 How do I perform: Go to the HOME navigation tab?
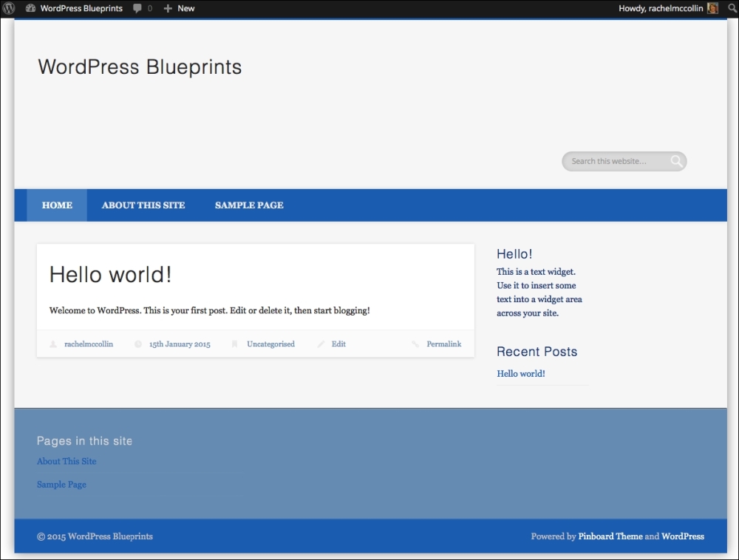pyautogui.click(x=57, y=205)
